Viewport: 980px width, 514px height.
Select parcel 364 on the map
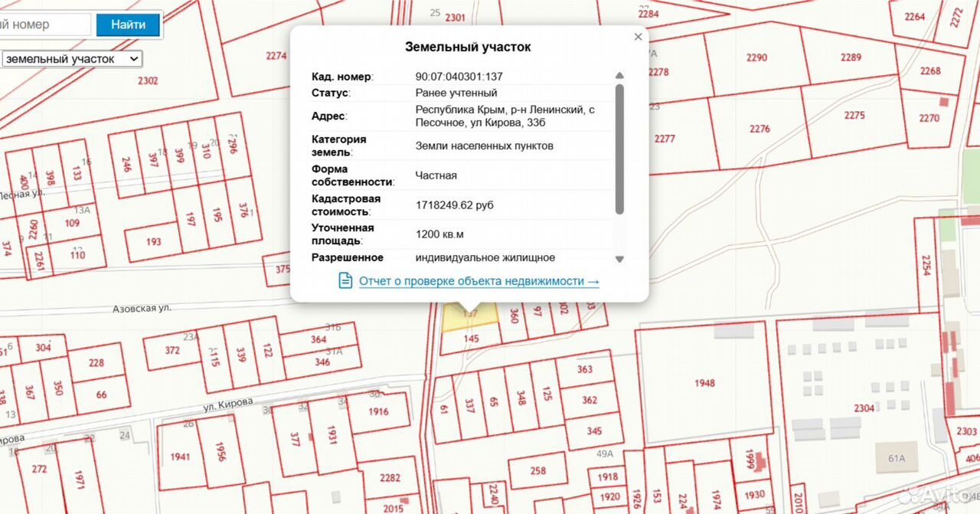(318, 339)
